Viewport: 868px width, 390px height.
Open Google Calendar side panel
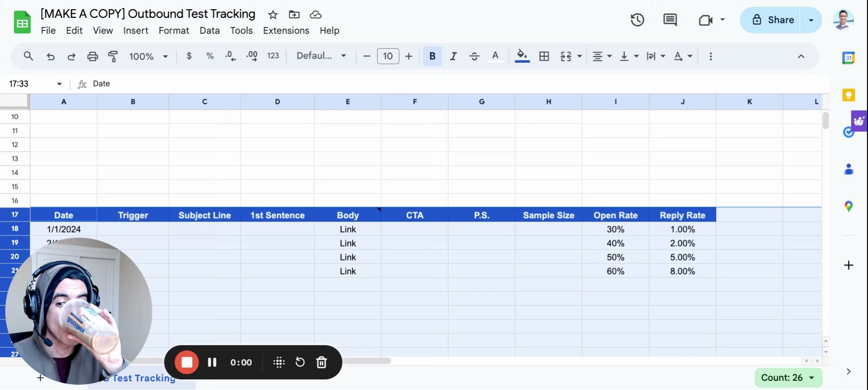click(849, 57)
